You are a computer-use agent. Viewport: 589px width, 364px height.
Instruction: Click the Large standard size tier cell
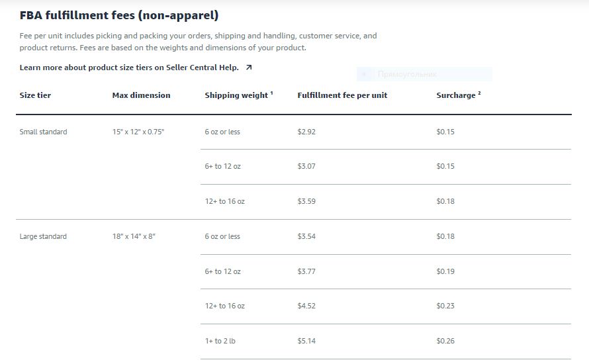pyautogui.click(x=43, y=237)
